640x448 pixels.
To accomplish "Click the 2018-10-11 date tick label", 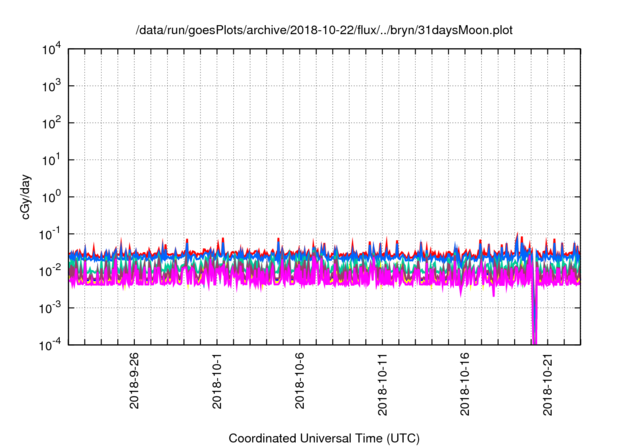I will coord(383,381).
